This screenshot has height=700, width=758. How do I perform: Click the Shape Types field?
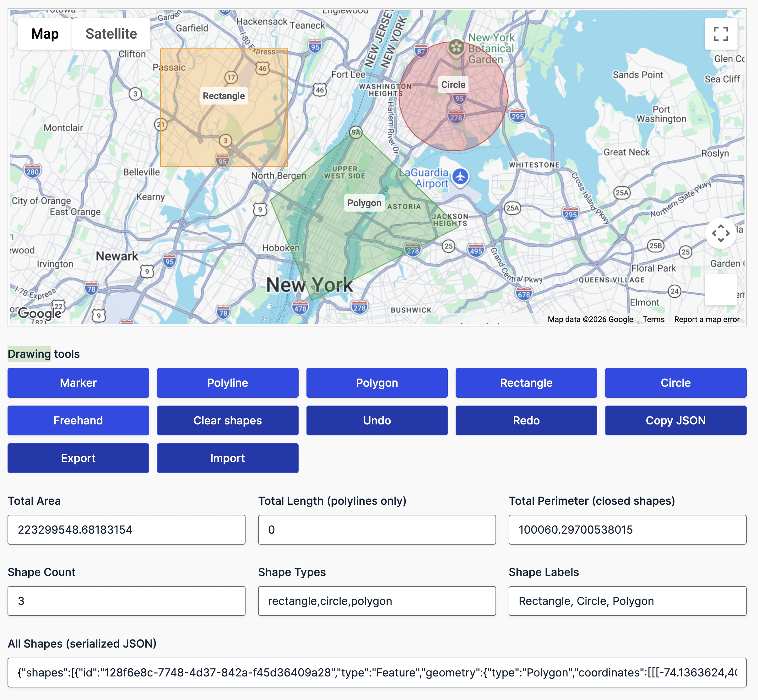pos(377,601)
